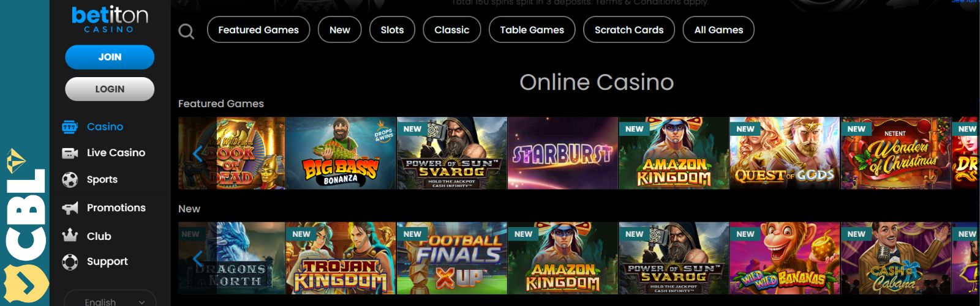Click the LOGIN button
This screenshot has width=980, height=306.
point(110,89)
